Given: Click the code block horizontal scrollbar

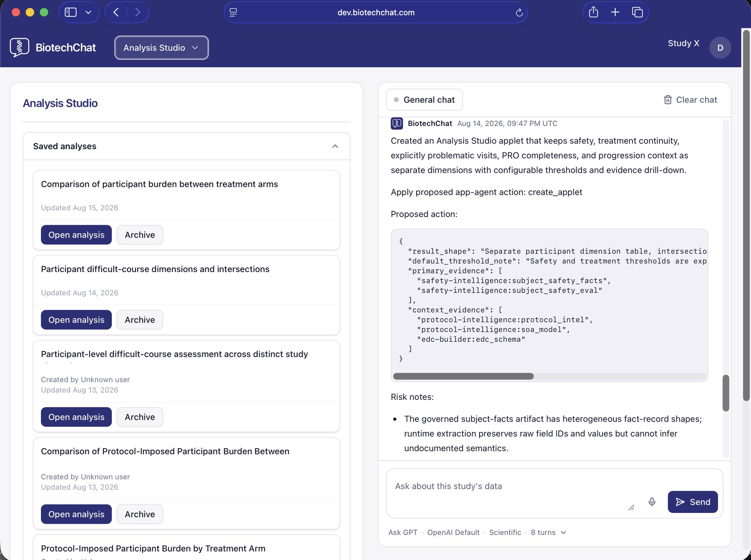Looking at the screenshot, I should [463, 376].
